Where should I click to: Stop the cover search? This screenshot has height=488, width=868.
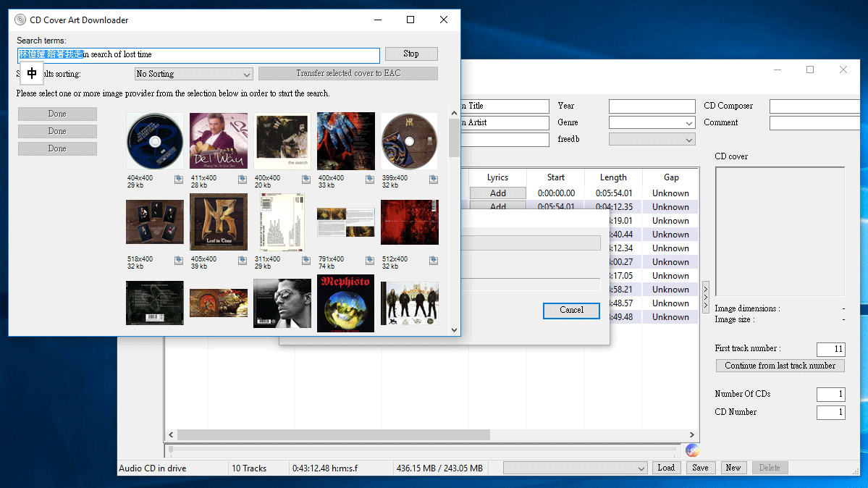pyautogui.click(x=411, y=54)
